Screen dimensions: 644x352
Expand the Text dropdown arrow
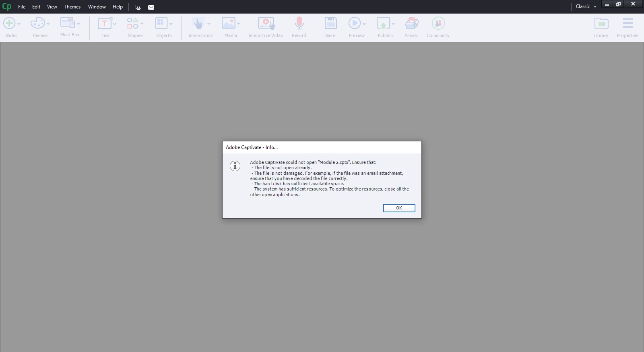pyautogui.click(x=115, y=24)
